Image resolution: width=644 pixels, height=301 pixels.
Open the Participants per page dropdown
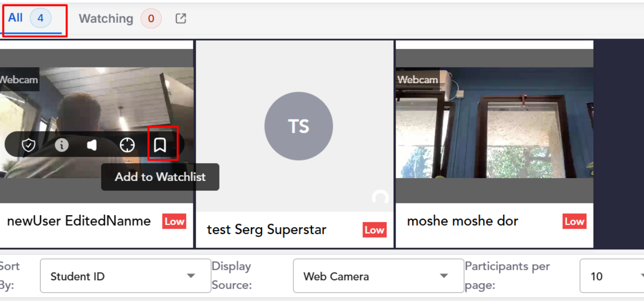pos(612,276)
